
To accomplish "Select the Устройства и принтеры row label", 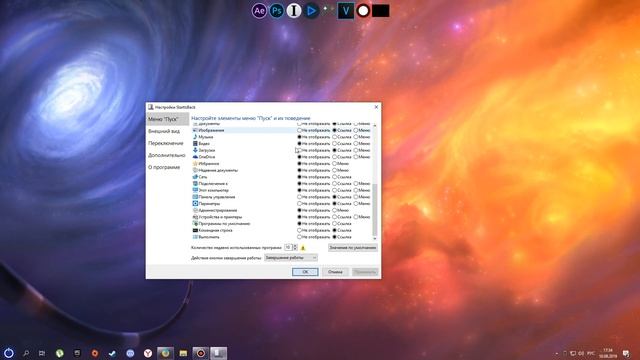I will pos(220,217).
